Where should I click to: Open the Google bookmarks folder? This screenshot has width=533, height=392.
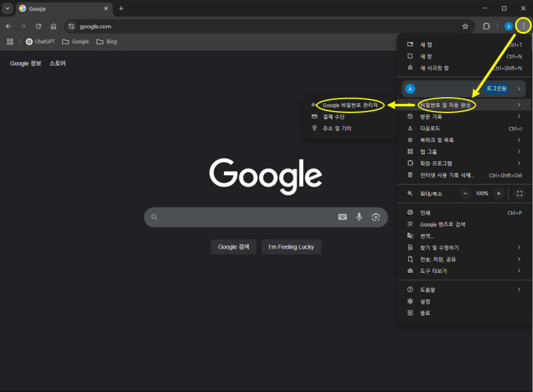coord(75,41)
